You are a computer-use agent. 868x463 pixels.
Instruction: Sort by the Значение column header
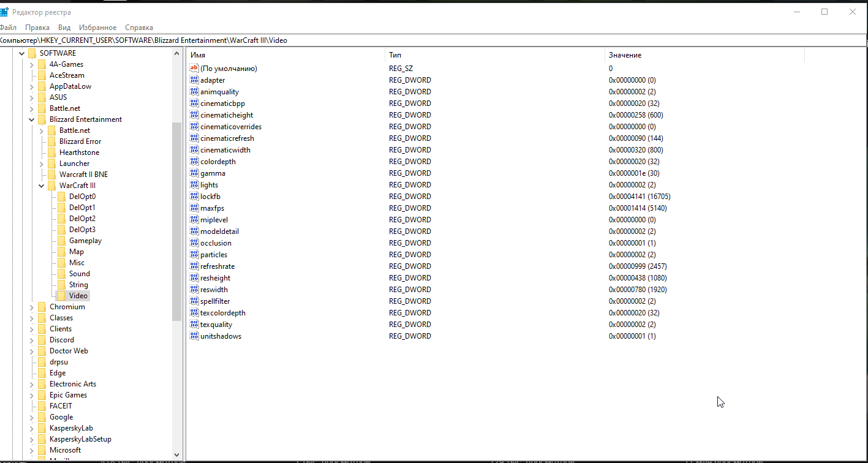(x=704, y=55)
